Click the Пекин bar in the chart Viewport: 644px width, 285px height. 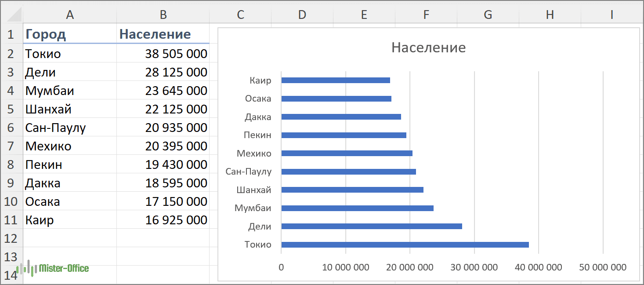[344, 135]
